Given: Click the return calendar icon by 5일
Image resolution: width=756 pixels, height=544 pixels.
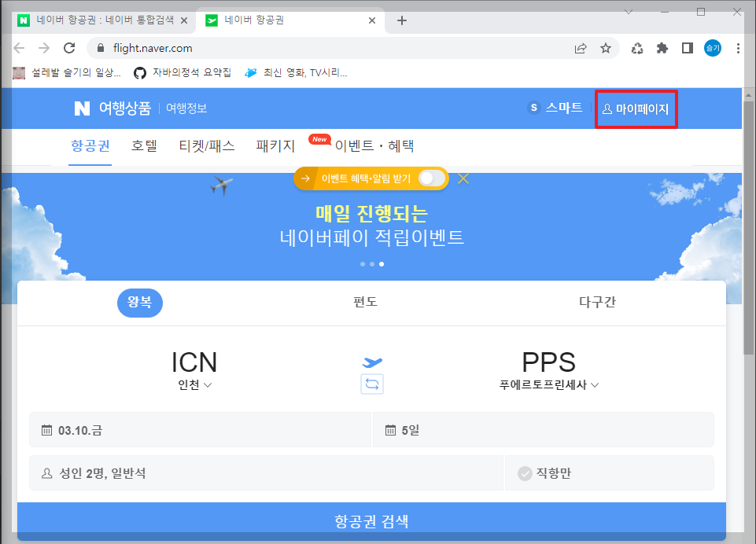Looking at the screenshot, I should [390, 430].
